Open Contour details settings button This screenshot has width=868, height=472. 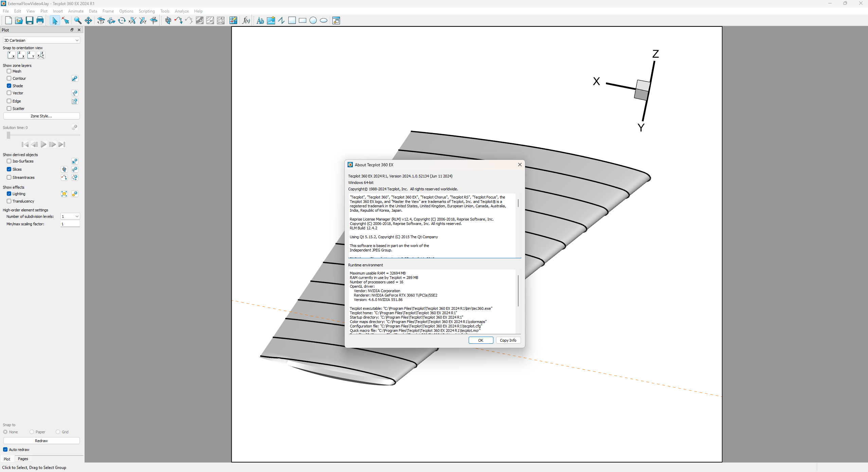(x=75, y=78)
